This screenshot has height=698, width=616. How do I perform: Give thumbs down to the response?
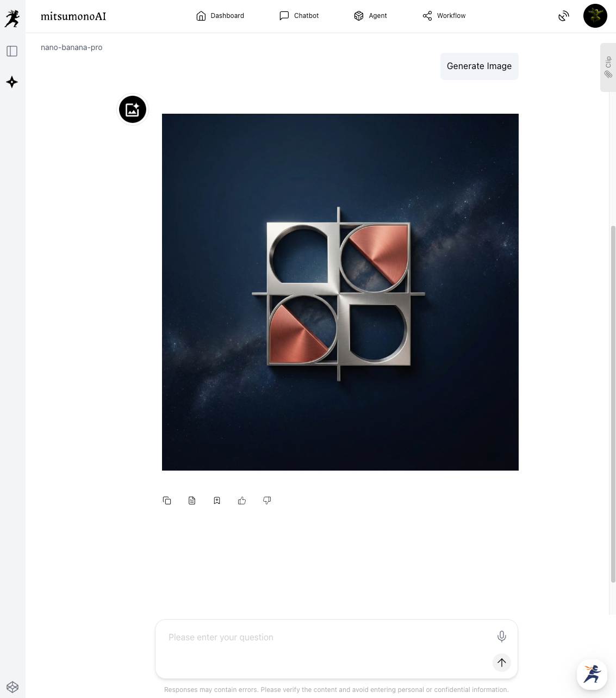tap(267, 501)
